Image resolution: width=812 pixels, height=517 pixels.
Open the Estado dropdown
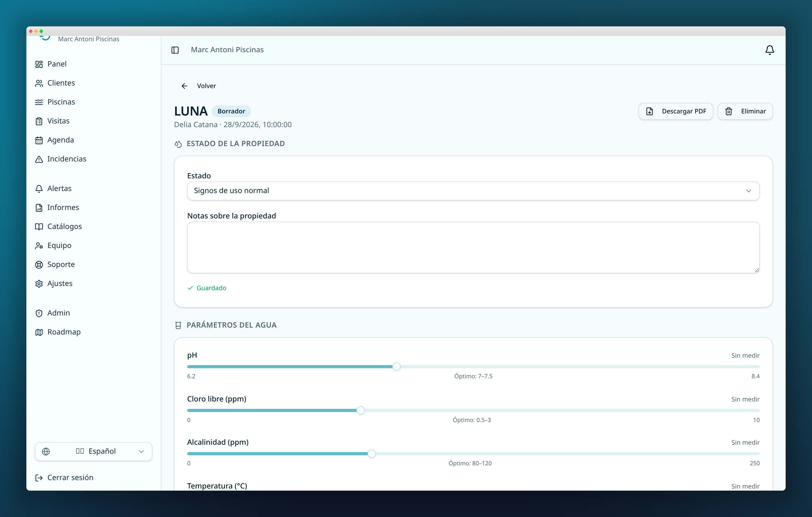(x=473, y=191)
